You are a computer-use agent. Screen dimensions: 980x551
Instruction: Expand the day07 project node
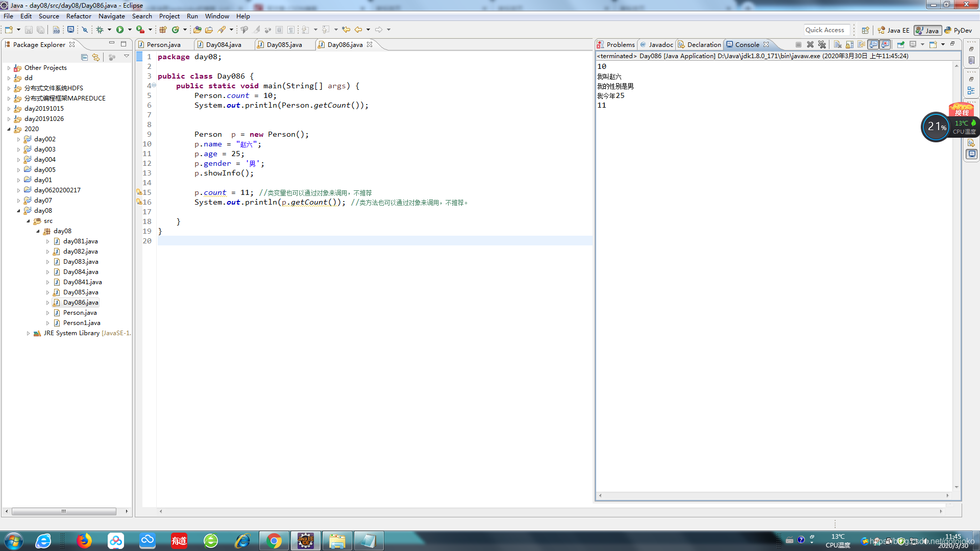(19, 201)
